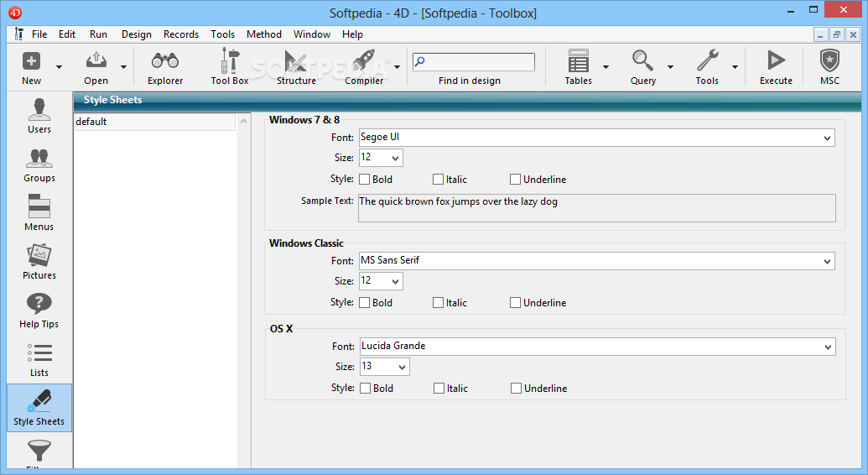Open the Window menu
Image resolution: width=868 pixels, height=475 pixels.
tap(312, 34)
